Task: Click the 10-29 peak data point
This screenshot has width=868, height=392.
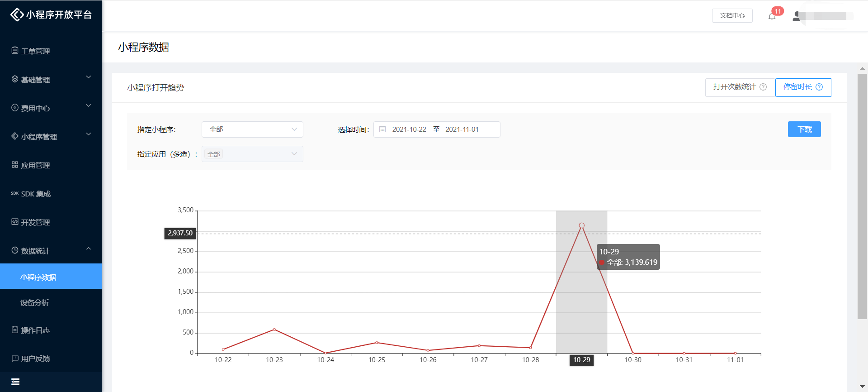Action: tap(581, 225)
